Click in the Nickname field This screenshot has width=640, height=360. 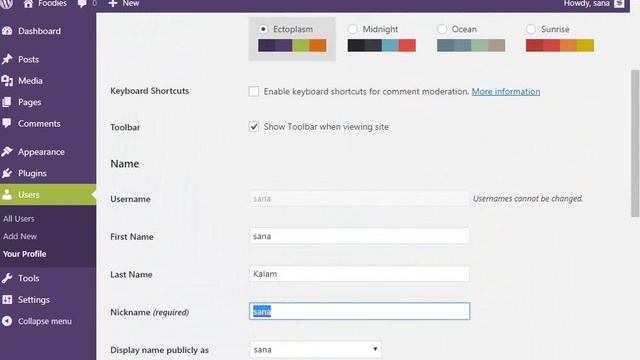pos(359,311)
